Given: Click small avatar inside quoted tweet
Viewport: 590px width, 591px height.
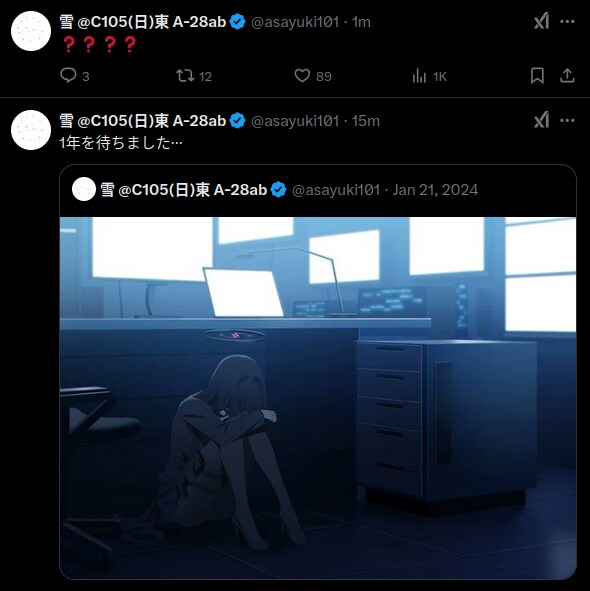Looking at the screenshot, I should click(84, 189).
